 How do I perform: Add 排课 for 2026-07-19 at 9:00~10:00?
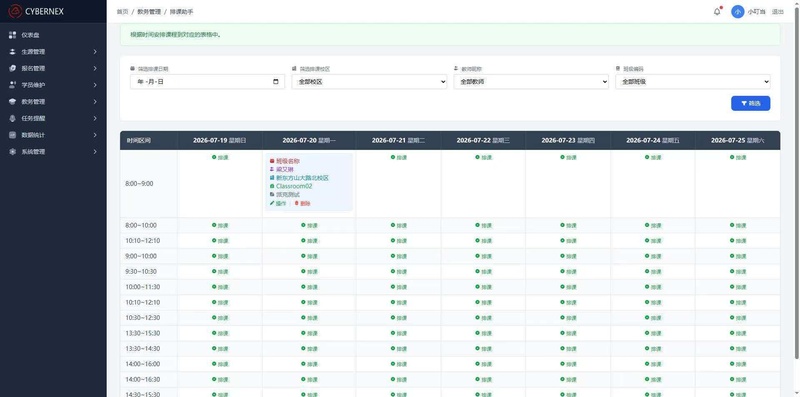pyautogui.click(x=220, y=256)
